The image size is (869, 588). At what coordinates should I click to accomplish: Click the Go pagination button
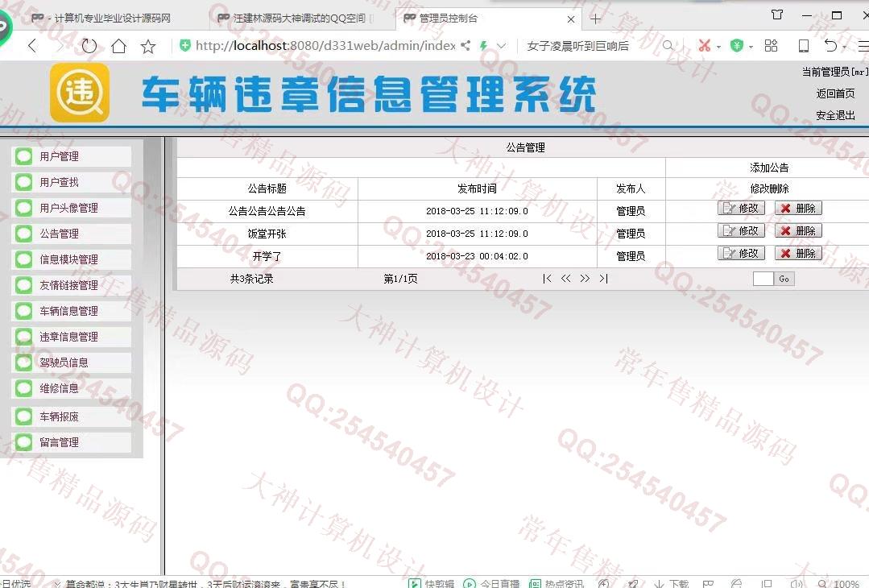coord(784,279)
